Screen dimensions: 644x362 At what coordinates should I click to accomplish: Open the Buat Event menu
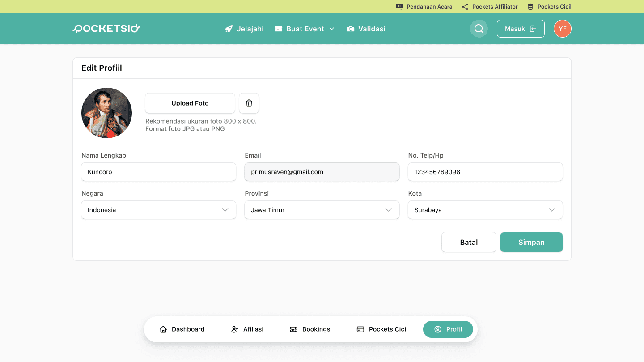coord(305,29)
